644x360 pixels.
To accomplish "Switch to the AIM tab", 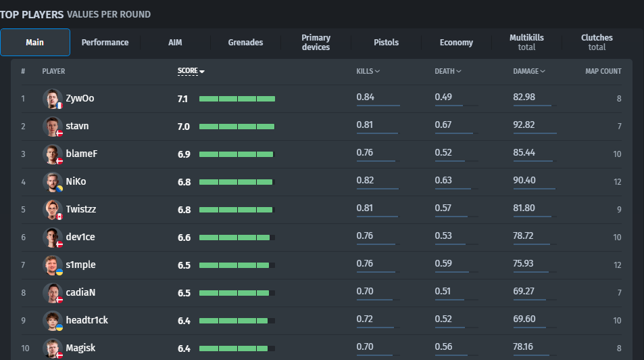I will coord(176,42).
